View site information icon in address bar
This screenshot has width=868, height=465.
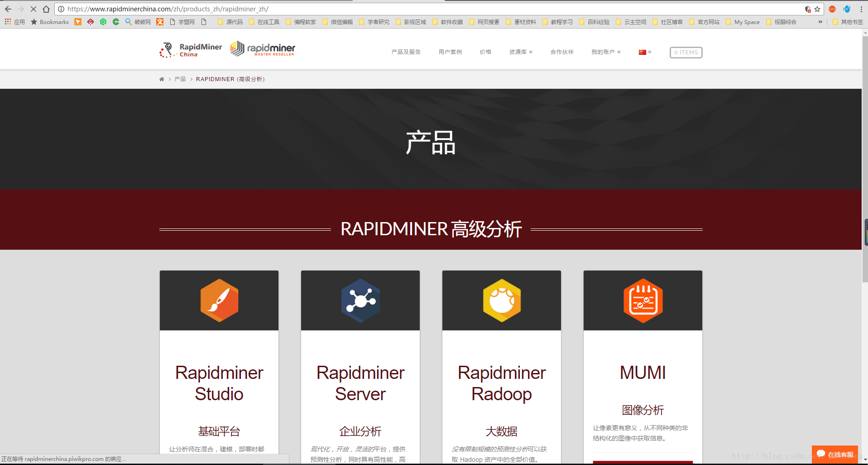[x=61, y=9]
